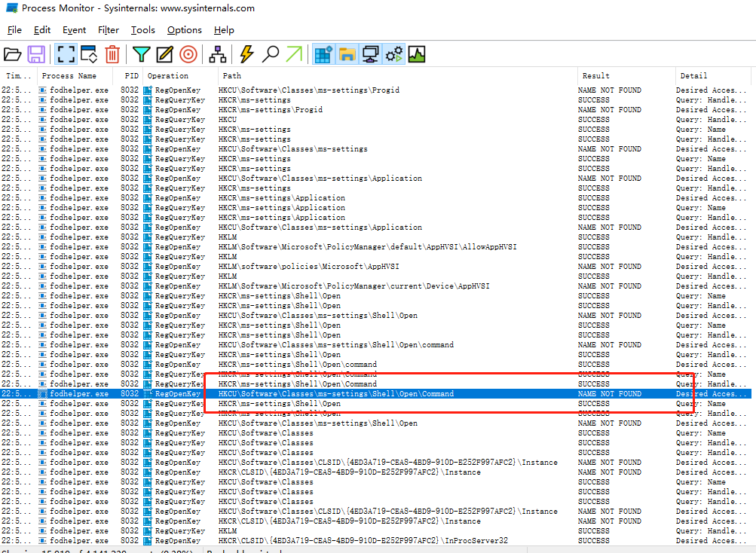Click the Highlight pencil icon
This screenshot has width=756, height=553.
164,54
